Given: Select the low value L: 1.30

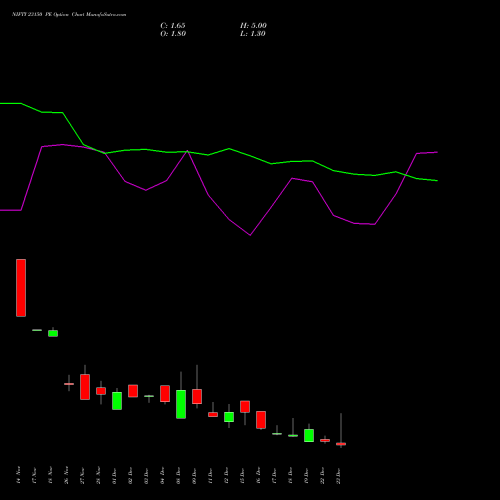Looking at the screenshot, I should 253,34.
